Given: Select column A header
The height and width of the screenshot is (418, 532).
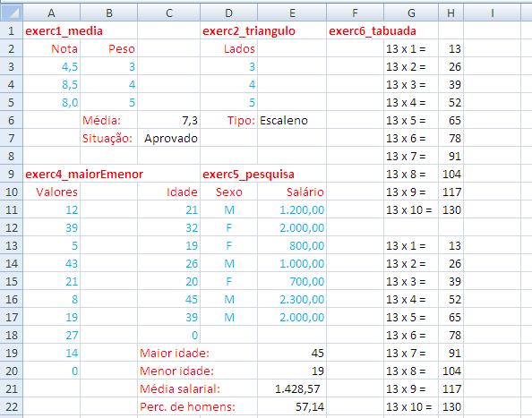Looking at the screenshot, I should click(x=51, y=13).
